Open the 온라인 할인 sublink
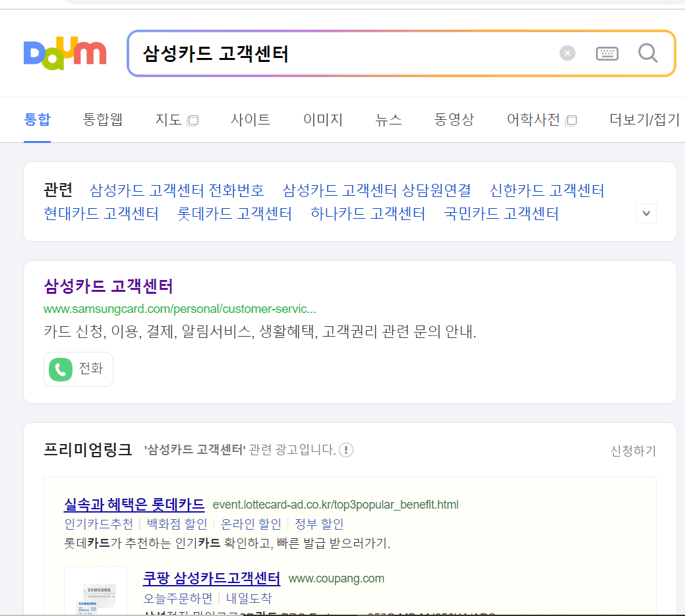This screenshot has width=685, height=616. pos(251,524)
